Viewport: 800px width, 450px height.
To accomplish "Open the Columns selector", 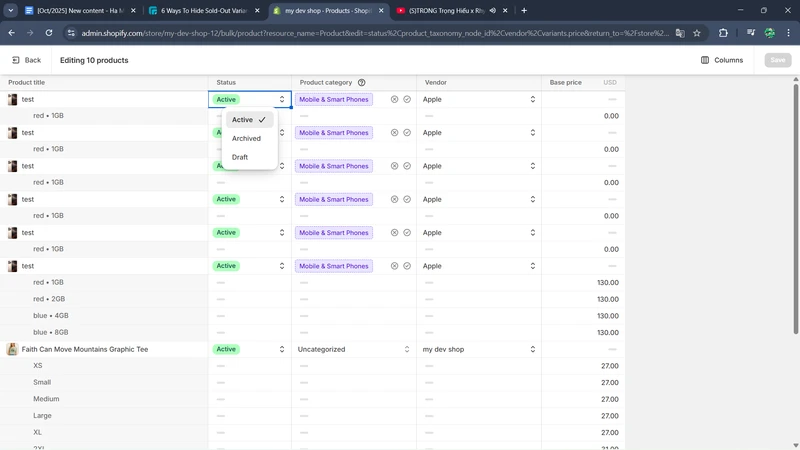I will coord(722,60).
